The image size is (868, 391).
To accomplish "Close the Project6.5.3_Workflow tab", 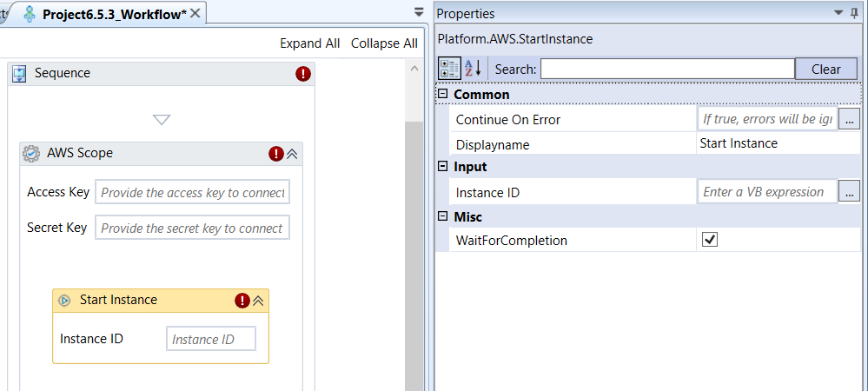I will (x=195, y=14).
